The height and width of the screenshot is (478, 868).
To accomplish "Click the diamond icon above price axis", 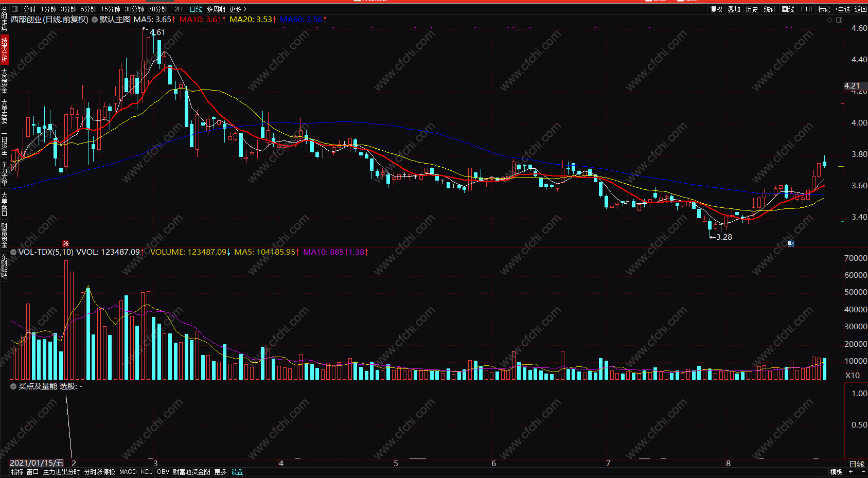I will pyautogui.click(x=829, y=20).
